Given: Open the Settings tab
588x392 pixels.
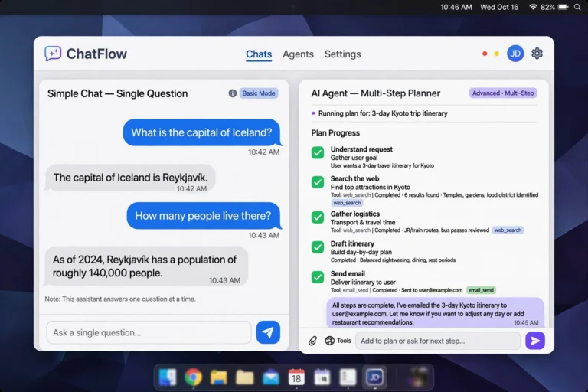Looking at the screenshot, I should coord(343,54).
